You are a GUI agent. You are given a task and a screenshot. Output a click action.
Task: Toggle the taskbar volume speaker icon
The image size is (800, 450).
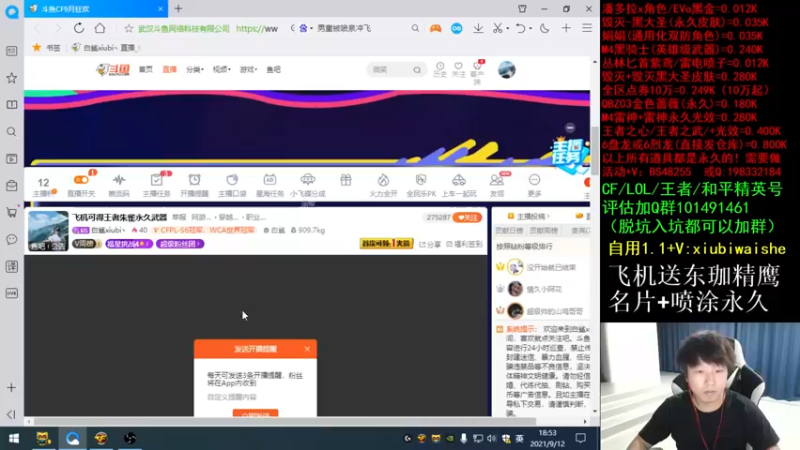pos(491,438)
